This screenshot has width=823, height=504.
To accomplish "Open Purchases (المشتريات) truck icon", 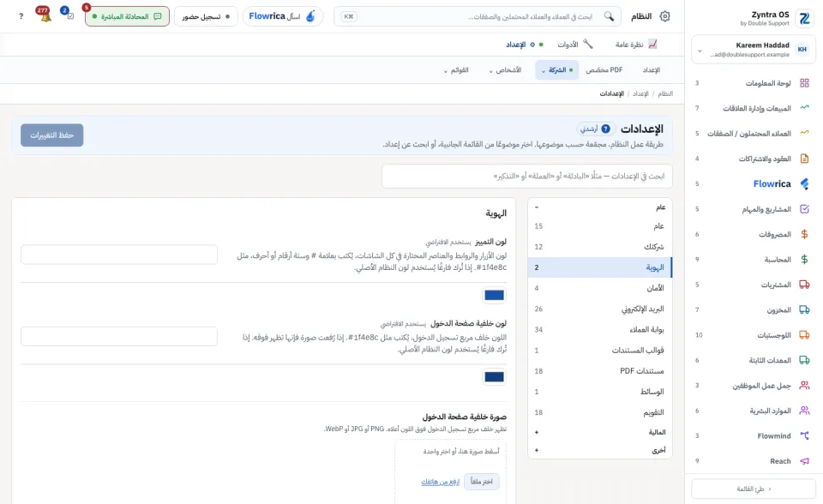I will pyautogui.click(x=804, y=285).
